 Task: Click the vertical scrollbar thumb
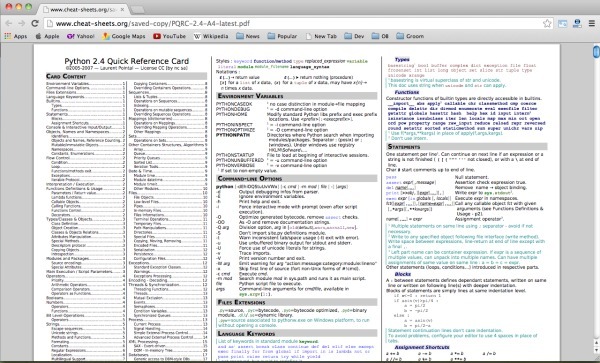tap(596, 51)
